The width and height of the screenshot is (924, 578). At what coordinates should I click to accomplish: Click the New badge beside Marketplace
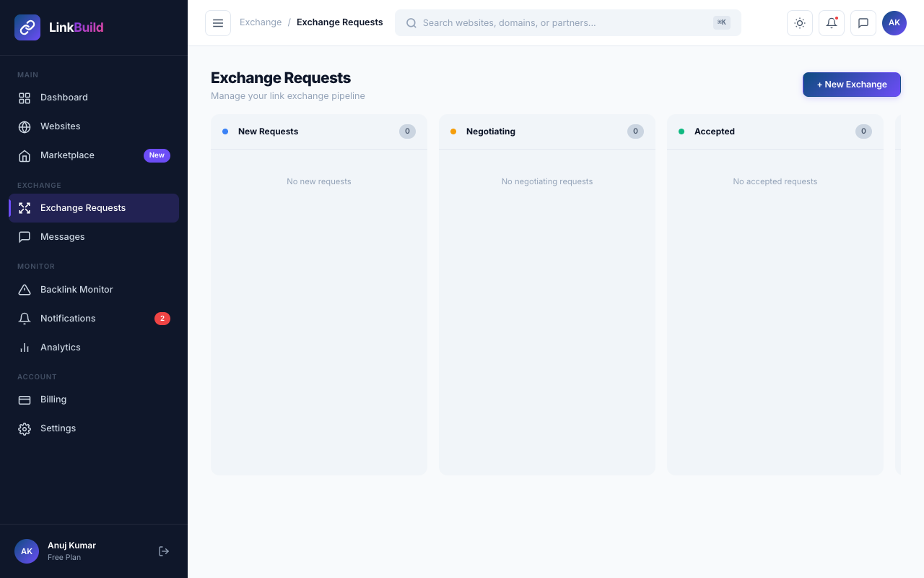pyautogui.click(x=157, y=155)
